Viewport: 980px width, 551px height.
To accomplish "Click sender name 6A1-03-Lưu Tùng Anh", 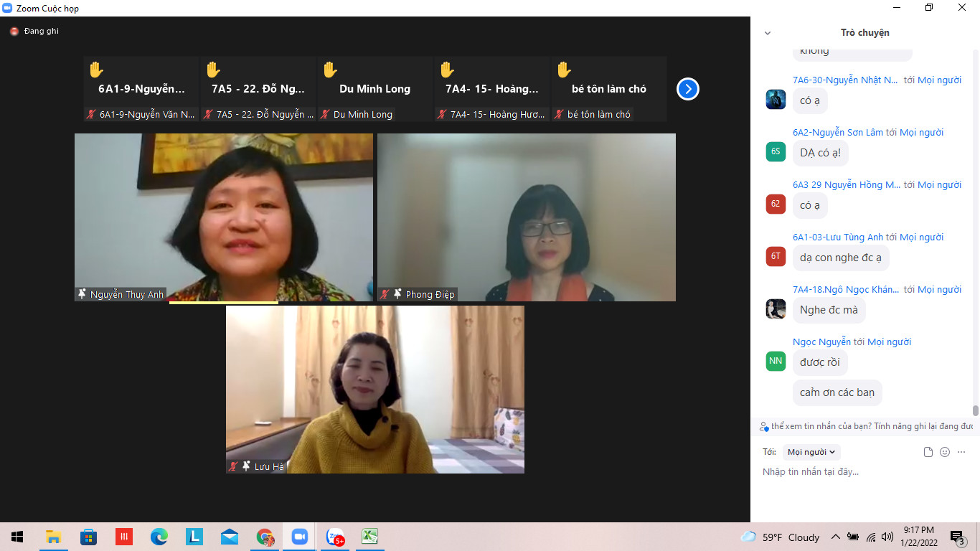I will (x=837, y=237).
